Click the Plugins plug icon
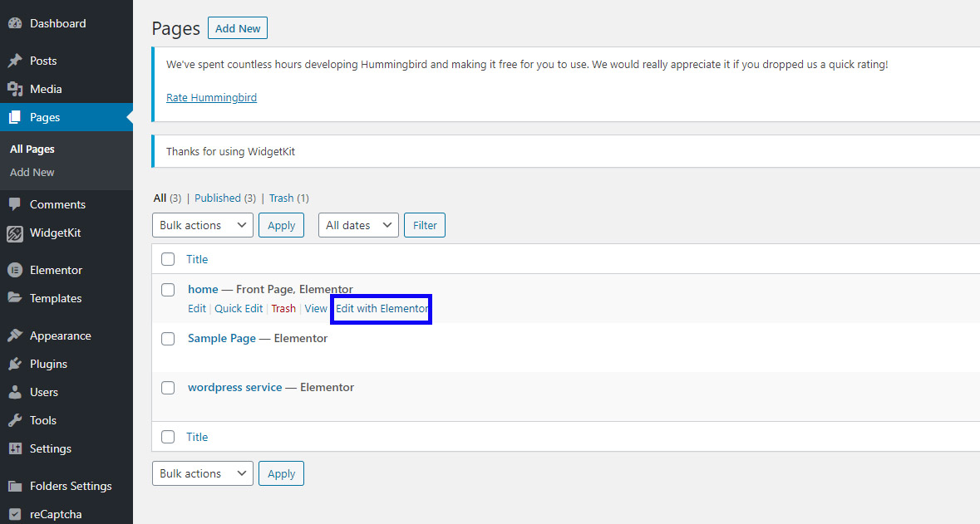This screenshot has width=980, height=524. pyautogui.click(x=15, y=364)
